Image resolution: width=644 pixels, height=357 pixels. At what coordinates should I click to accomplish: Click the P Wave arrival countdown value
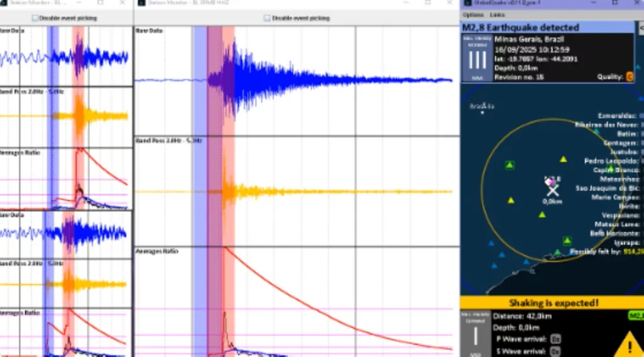click(555, 339)
